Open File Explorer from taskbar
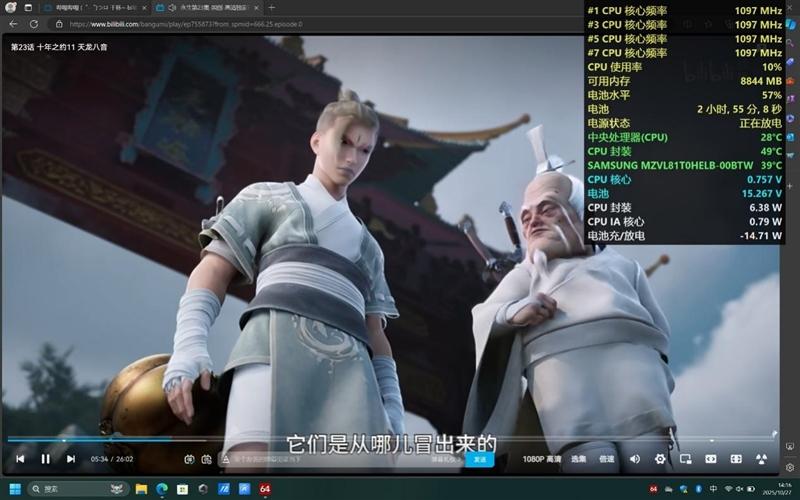This screenshot has width=800, height=500. [141, 489]
